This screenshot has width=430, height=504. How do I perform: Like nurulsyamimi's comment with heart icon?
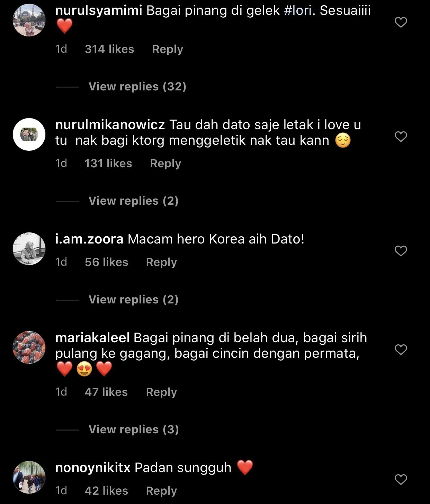(x=401, y=22)
